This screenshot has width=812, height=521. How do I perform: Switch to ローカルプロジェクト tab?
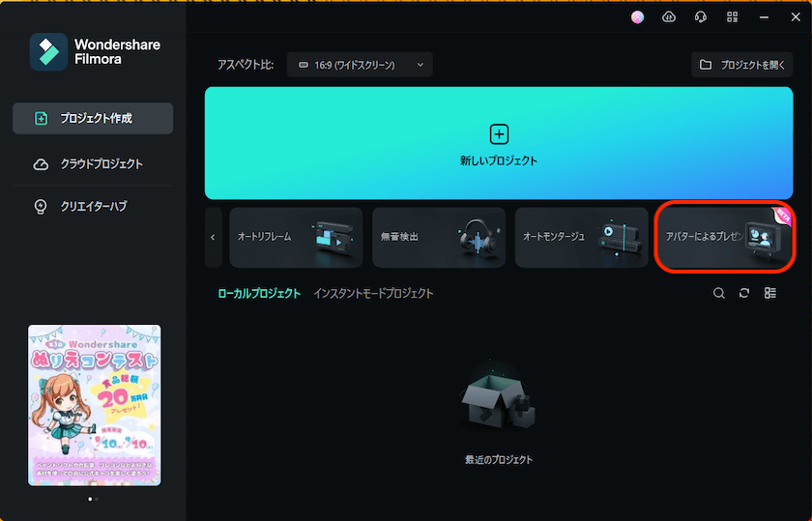point(258,293)
